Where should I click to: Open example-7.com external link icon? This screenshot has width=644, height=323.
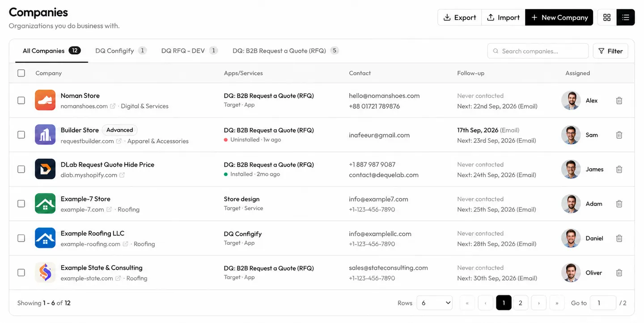[109, 209]
